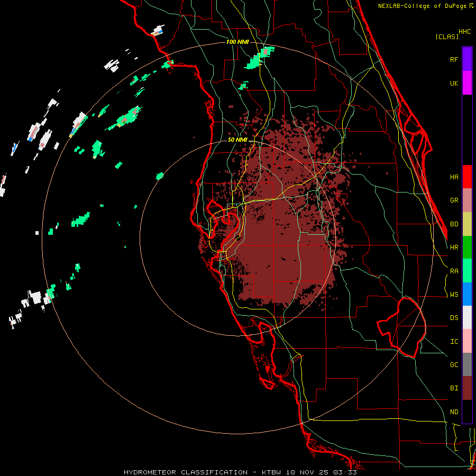Viewport: 476px width, 476px height.
Task: Click the BD legend label
Action: coord(454,224)
